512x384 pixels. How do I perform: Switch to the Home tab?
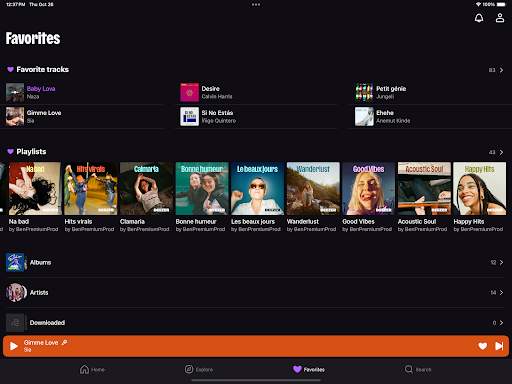coord(92,369)
